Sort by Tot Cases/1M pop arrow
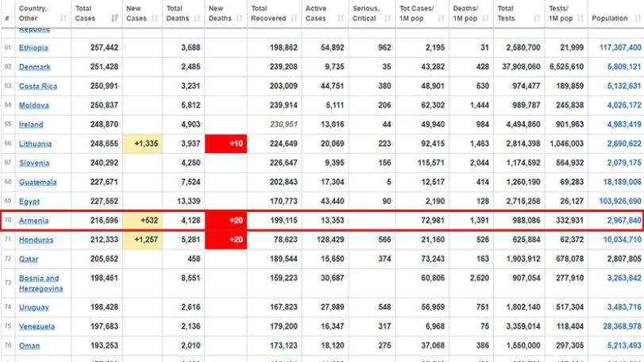 click(441, 18)
